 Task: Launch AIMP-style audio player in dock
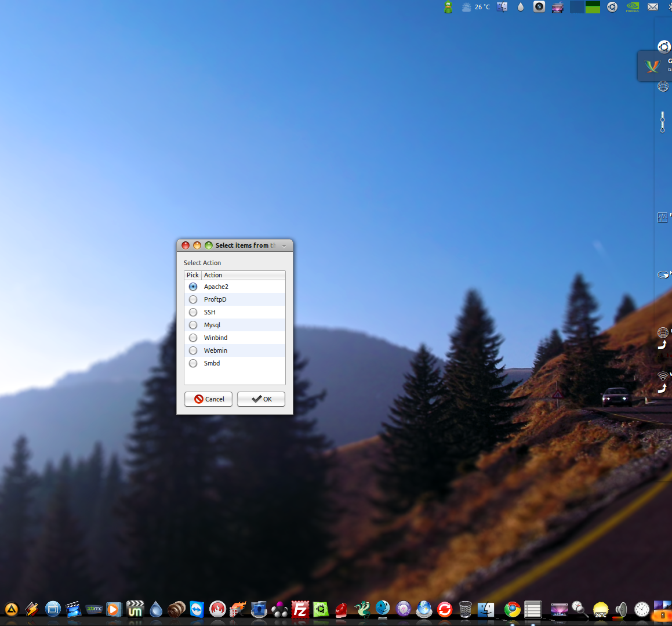point(12,609)
